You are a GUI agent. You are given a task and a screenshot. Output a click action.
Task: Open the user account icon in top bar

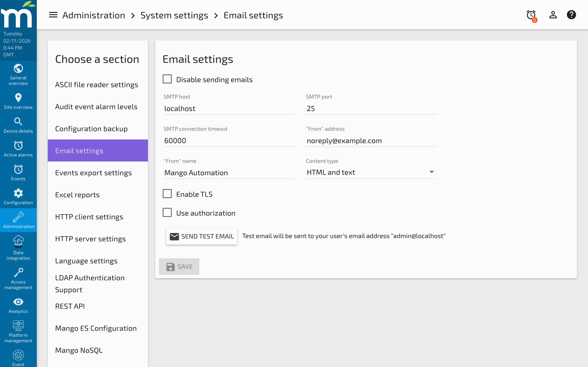click(553, 14)
